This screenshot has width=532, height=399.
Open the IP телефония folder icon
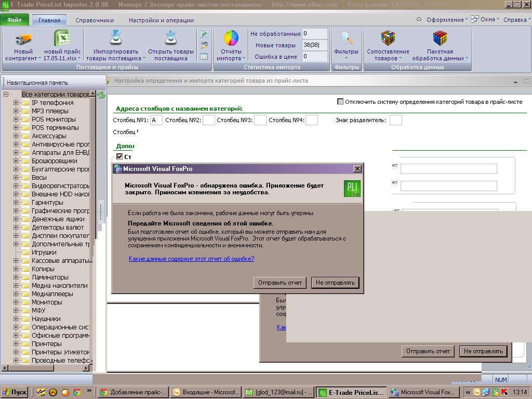(x=25, y=102)
